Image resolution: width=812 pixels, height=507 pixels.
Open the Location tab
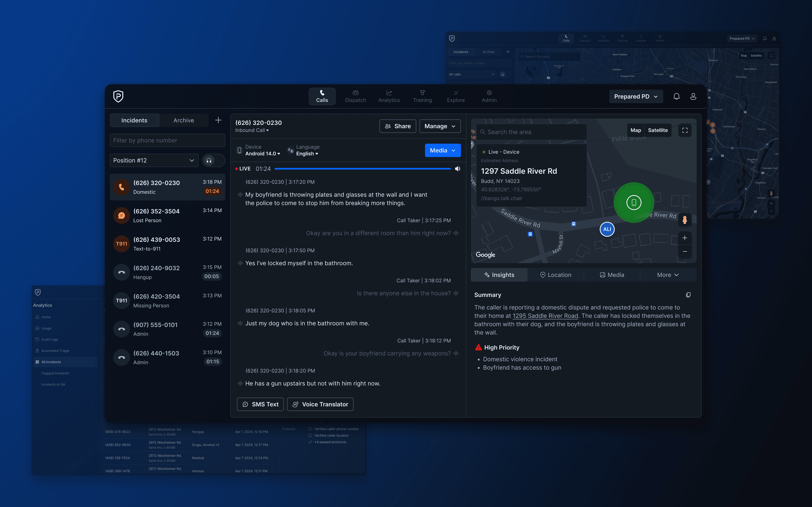point(555,275)
